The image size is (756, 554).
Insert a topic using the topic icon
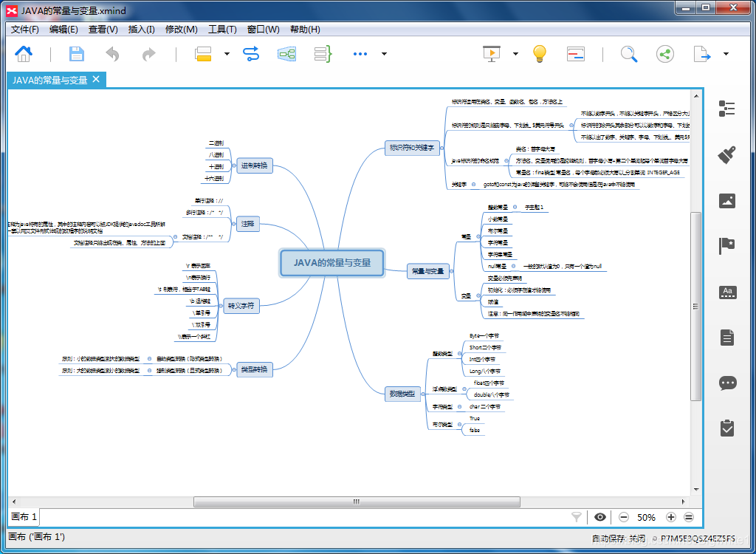point(203,54)
